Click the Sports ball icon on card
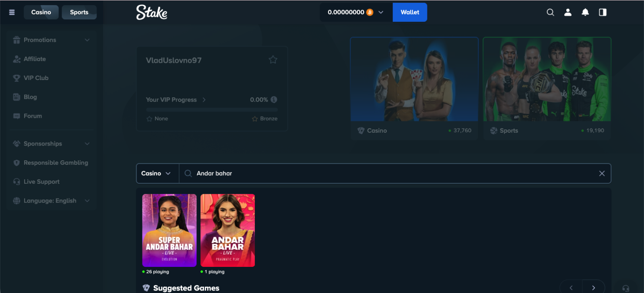 point(494,131)
